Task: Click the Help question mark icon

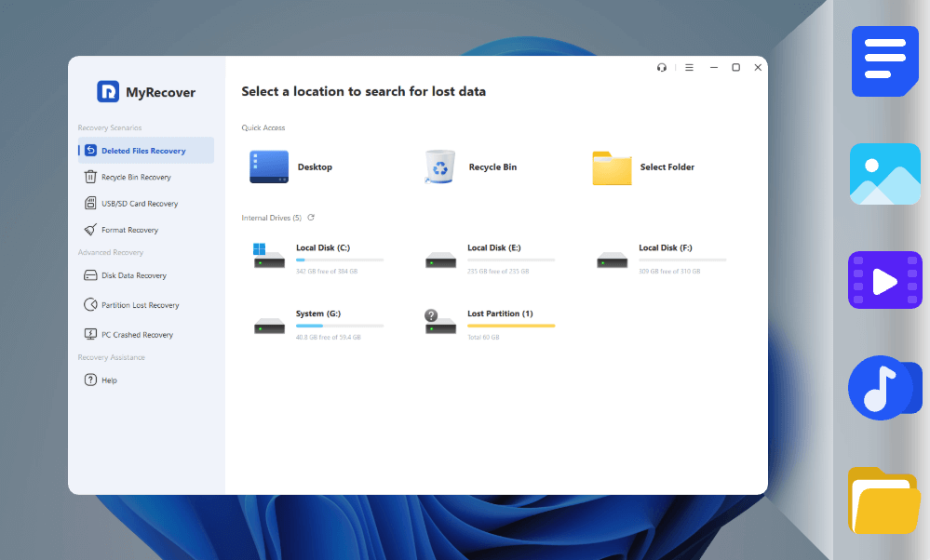Action: (x=90, y=380)
